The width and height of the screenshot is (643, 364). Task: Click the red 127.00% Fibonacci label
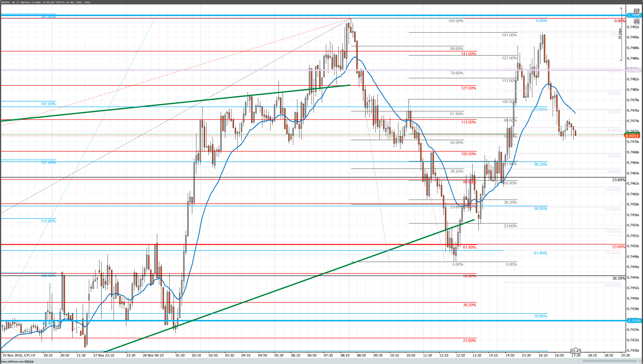tap(469, 88)
